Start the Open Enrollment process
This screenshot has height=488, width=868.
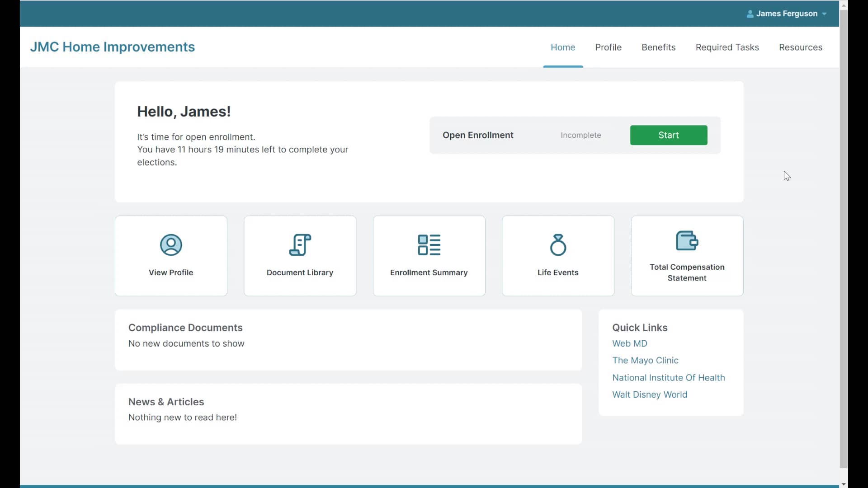(x=668, y=135)
